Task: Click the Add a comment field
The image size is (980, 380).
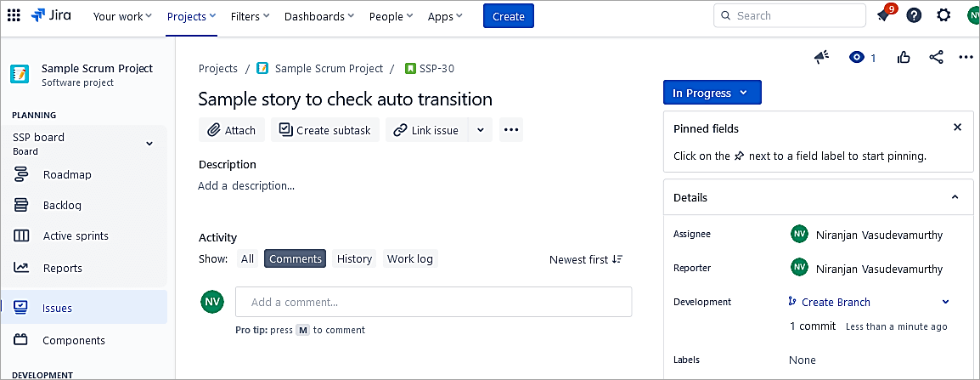Action: coord(433,302)
